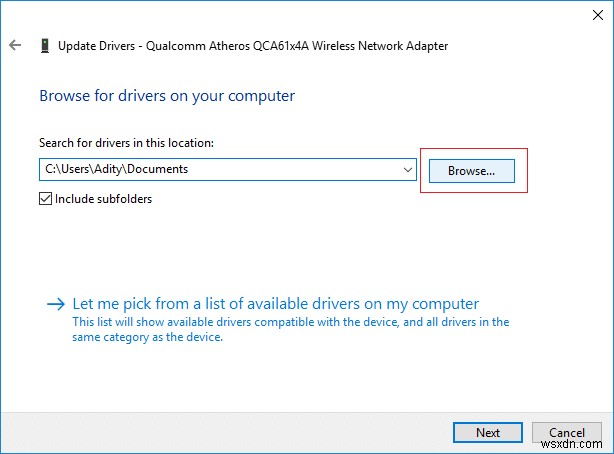Click the back arrow in the title bar

(15, 46)
